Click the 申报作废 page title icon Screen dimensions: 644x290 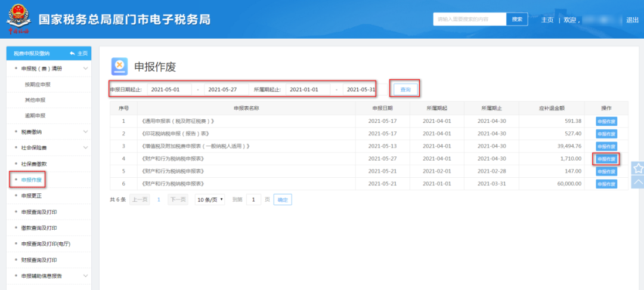pyautogui.click(x=120, y=66)
